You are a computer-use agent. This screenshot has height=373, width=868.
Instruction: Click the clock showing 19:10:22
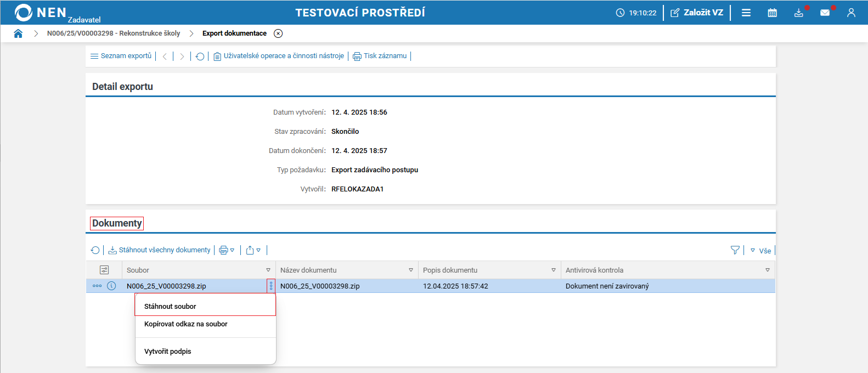tap(636, 13)
